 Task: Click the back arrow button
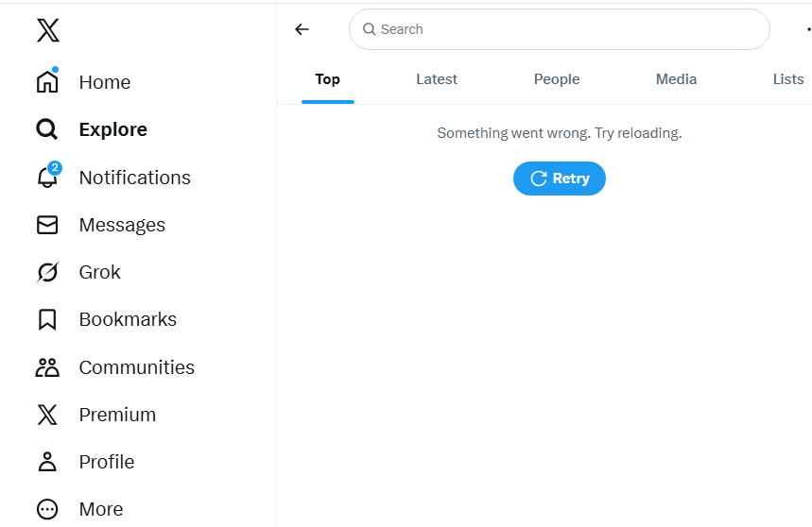[302, 29]
